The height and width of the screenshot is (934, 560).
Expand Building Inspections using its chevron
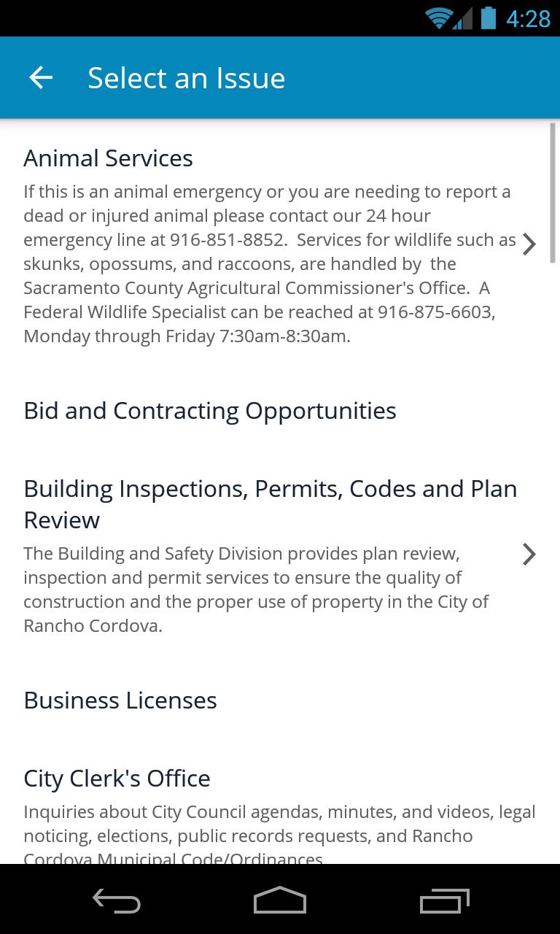pos(529,555)
